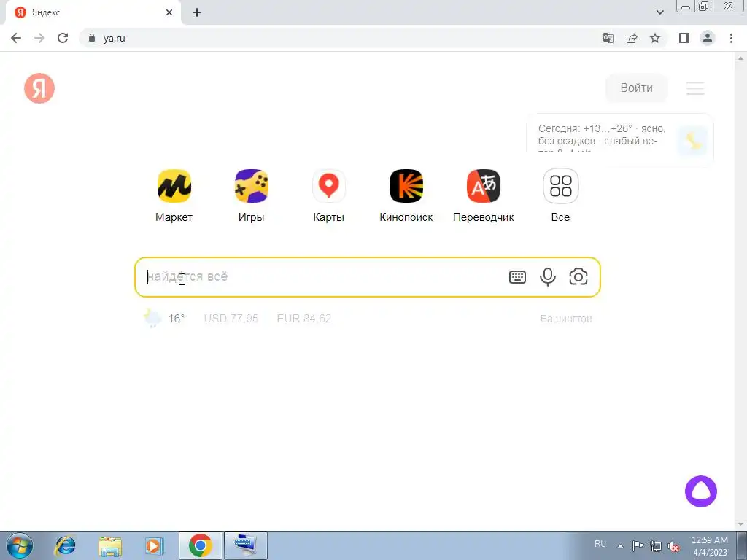This screenshot has width=747, height=560.
Task: Click the 16° weather link
Action: tap(164, 318)
